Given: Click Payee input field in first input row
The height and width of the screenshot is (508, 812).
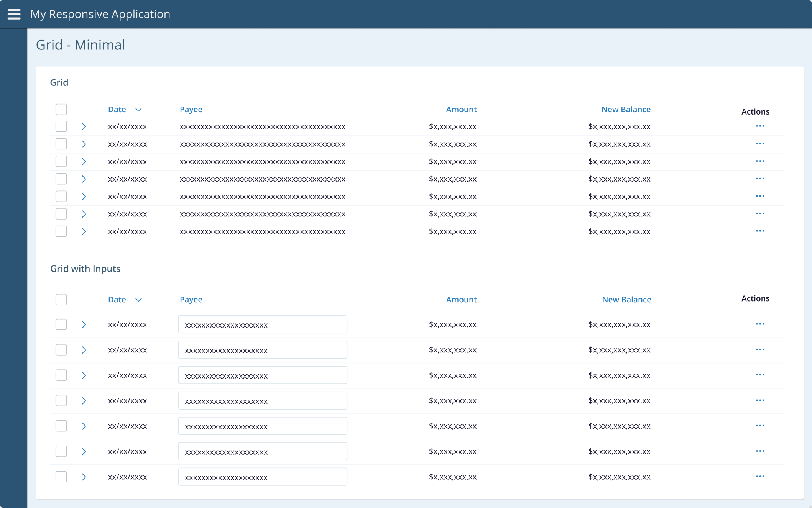Looking at the screenshot, I should point(263,324).
